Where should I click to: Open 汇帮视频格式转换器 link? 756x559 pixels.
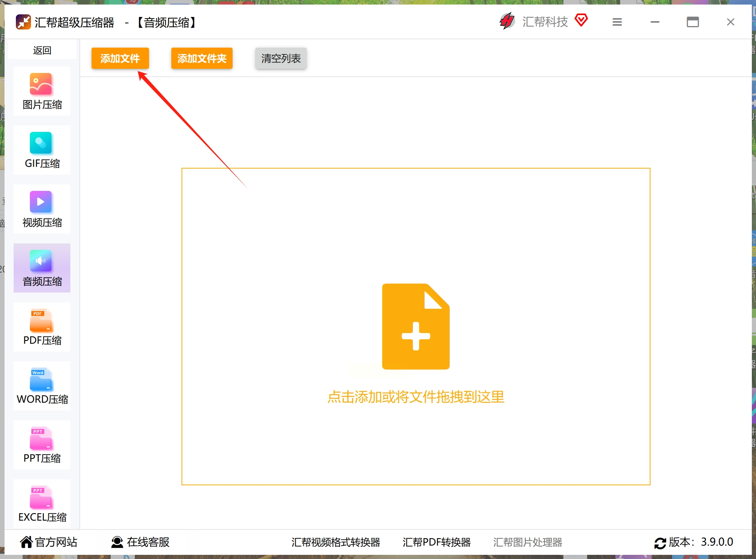pyautogui.click(x=335, y=542)
